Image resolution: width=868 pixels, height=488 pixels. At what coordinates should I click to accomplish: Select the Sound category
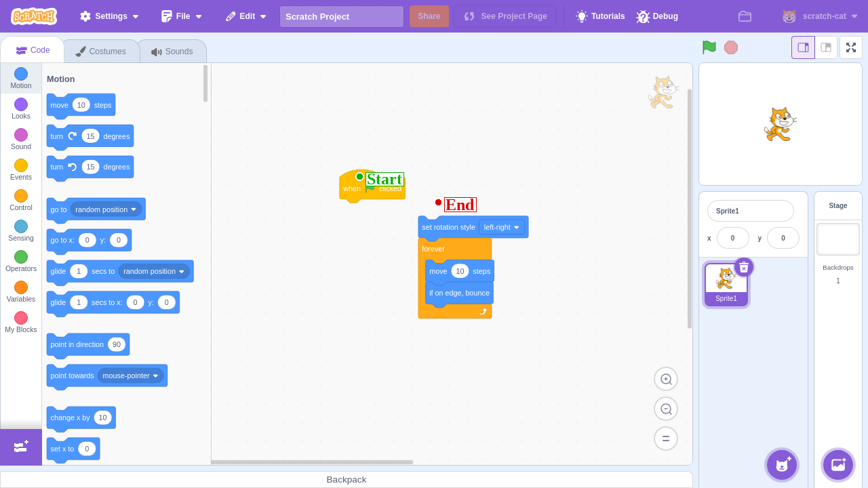pos(21,140)
